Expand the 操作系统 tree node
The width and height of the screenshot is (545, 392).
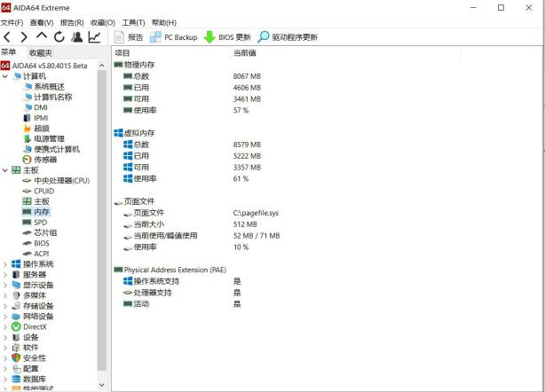pyautogui.click(x=4, y=264)
